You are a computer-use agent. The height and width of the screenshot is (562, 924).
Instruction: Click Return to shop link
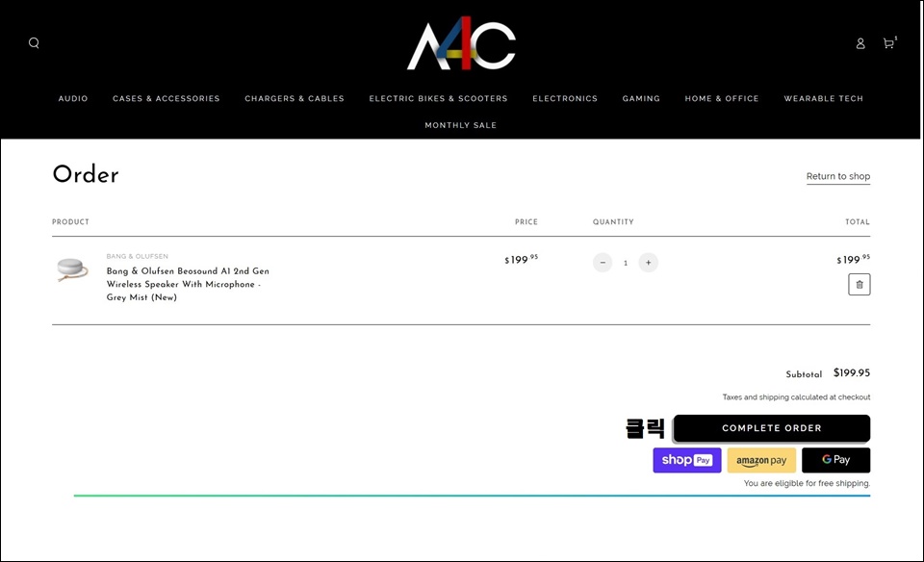(838, 176)
